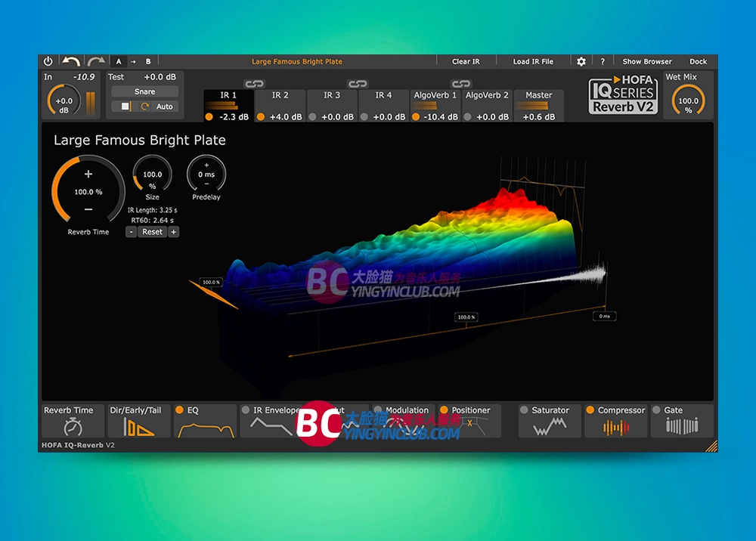Click the power bypass icon
This screenshot has height=541, width=756.
pyautogui.click(x=48, y=61)
